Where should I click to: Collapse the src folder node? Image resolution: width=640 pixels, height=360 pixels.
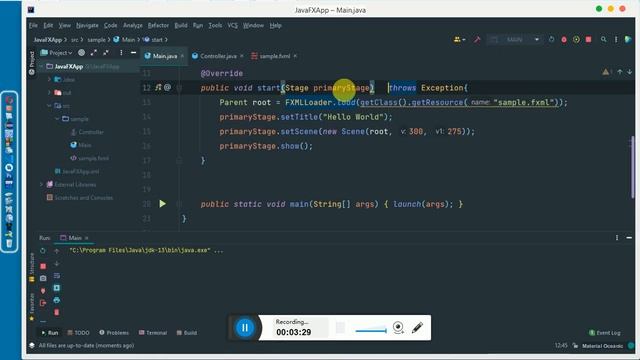pyautogui.click(x=49, y=106)
